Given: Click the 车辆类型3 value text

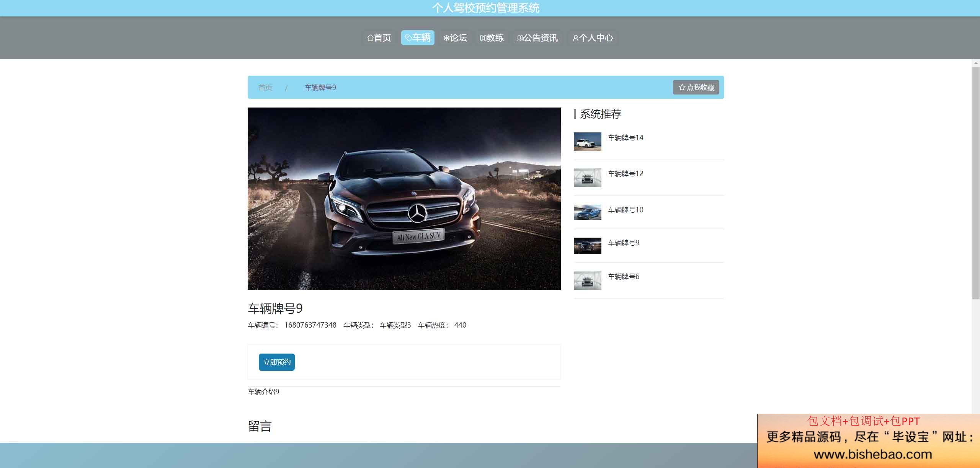Looking at the screenshot, I should tap(395, 325).
